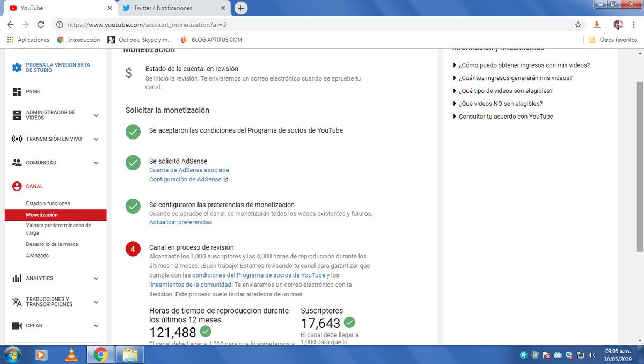The height and width of the screenshot is (364, 644).
Task: Open condiciones del Programa de socios link
Action: [259, 275]
